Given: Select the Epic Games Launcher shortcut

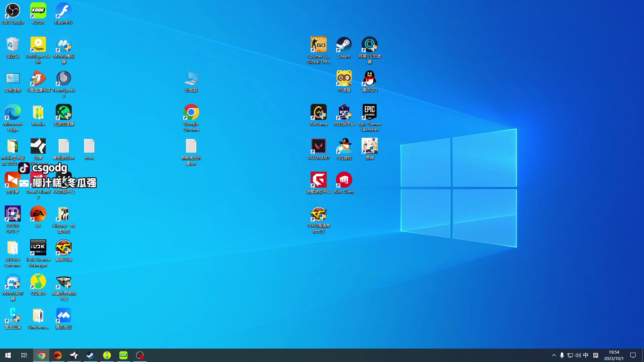Looking at the screenshot, I should tap(370, 118).
